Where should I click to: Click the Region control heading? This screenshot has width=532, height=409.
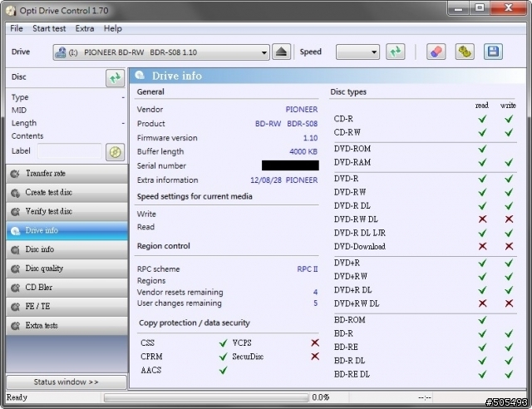click(164, 246)
